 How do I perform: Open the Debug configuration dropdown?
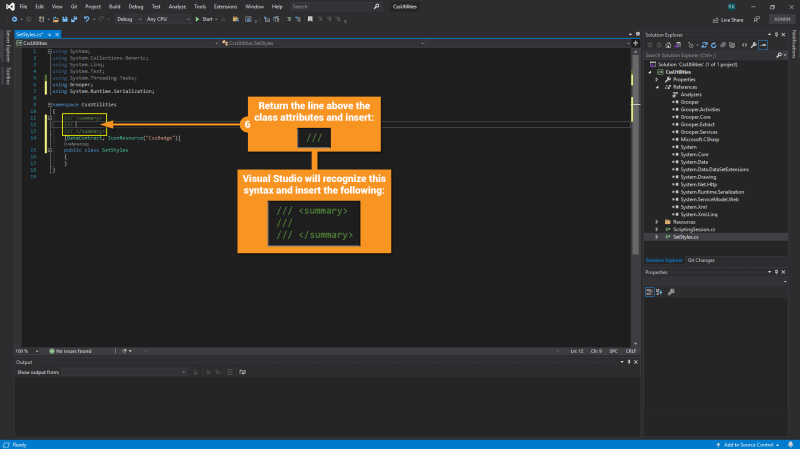point(128,18)
